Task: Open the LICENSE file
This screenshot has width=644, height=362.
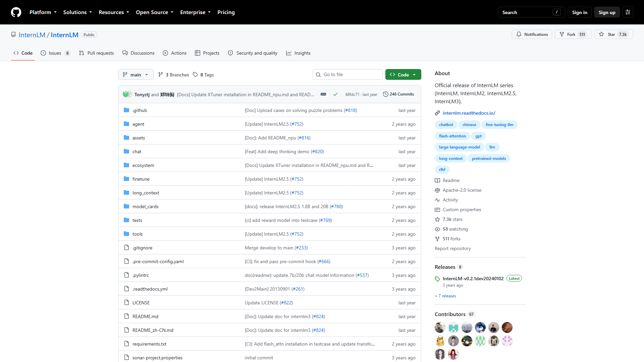Action: (x=141, y=303)
